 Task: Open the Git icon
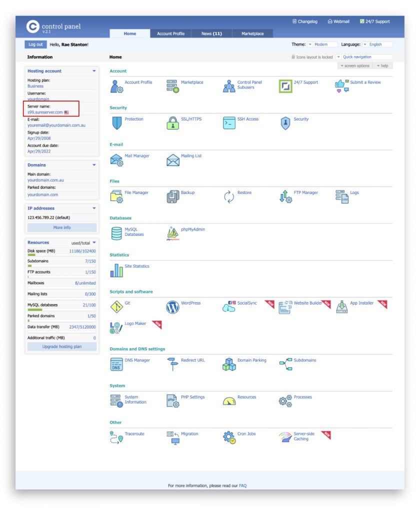click(x=116, y=307)
